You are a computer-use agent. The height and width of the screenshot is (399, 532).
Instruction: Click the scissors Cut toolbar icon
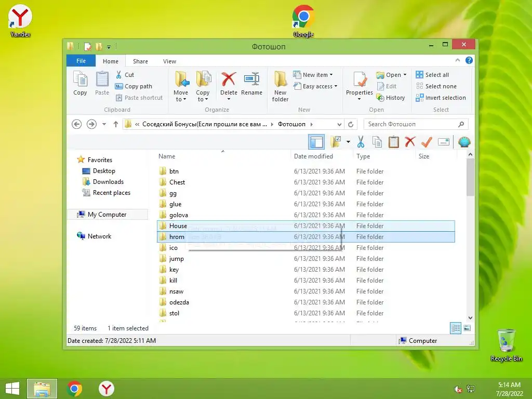[361, 142]
